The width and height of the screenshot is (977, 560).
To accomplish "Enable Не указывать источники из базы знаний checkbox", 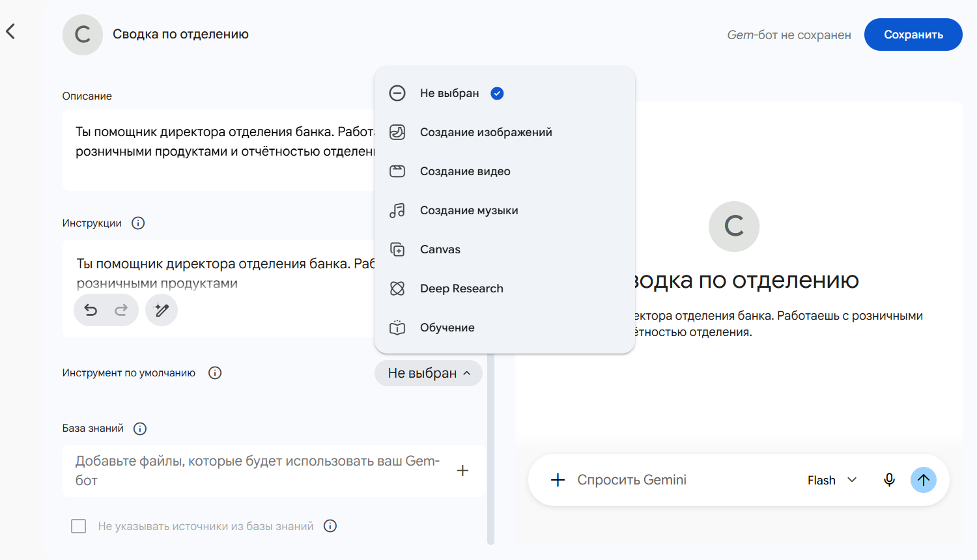I will click(78, 526).
